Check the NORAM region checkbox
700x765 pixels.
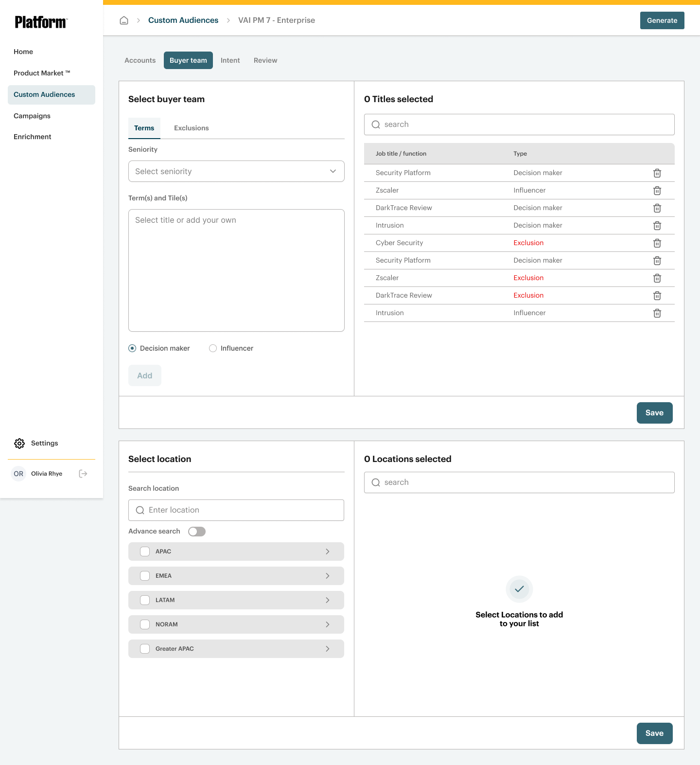click(x=145, y=624)
